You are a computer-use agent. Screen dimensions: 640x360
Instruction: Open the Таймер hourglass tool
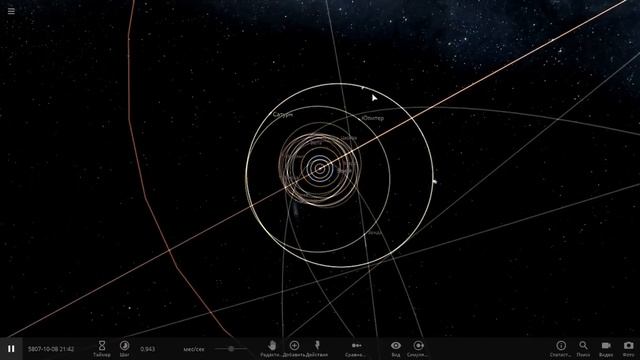click(102, 349)
